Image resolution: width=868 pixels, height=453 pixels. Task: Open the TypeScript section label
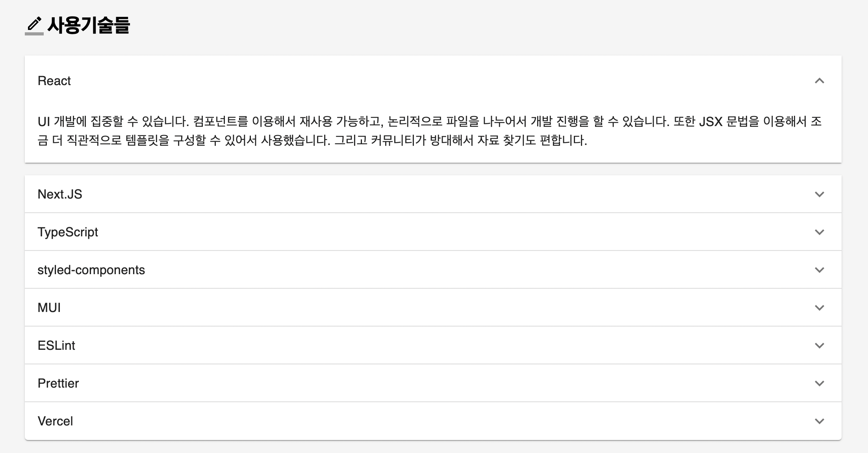coord(68,232)
